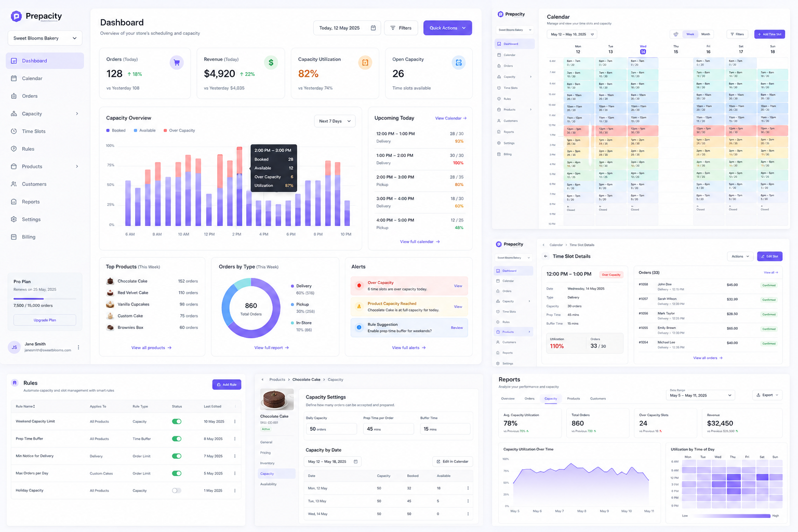Click View on Over Capacity alert
Image resolution: width=798 pixels, height=532 pixels.
458,286
